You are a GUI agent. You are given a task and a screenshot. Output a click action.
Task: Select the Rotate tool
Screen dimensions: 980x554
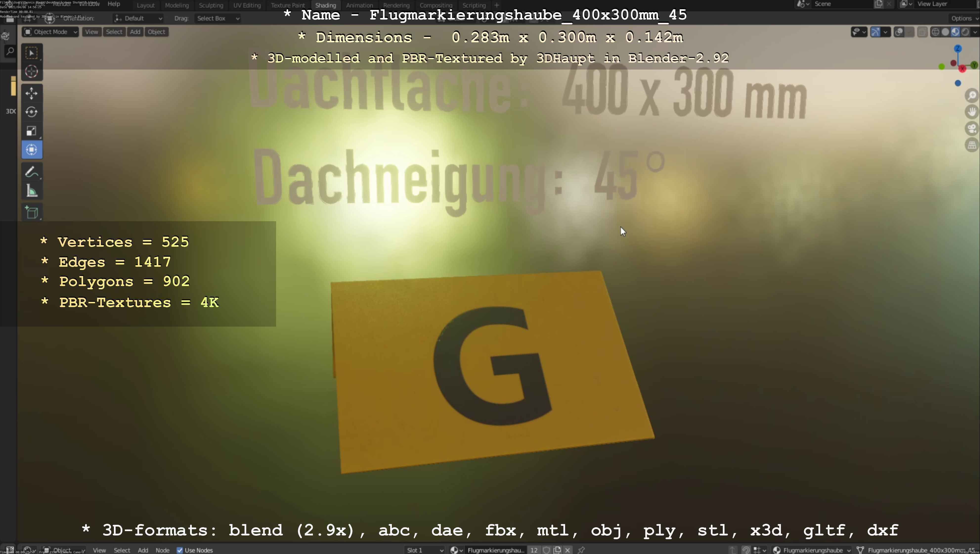[x=32, y=112]
